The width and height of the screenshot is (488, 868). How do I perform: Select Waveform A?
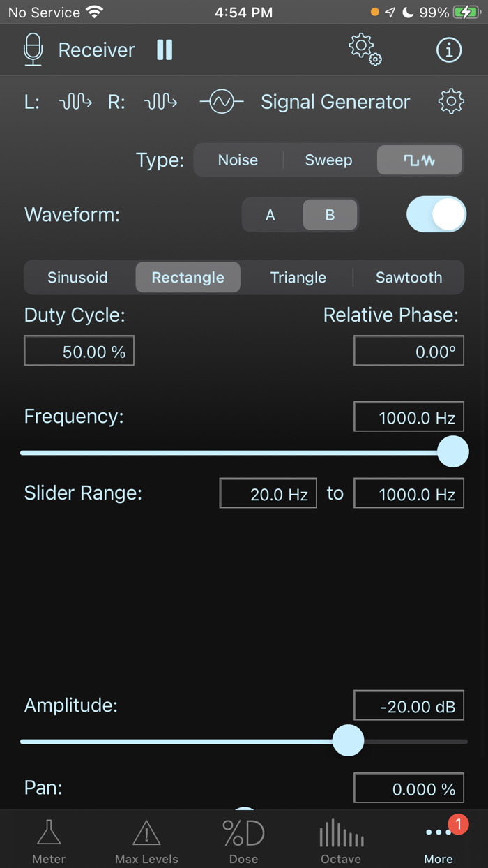tap(270, 214)
